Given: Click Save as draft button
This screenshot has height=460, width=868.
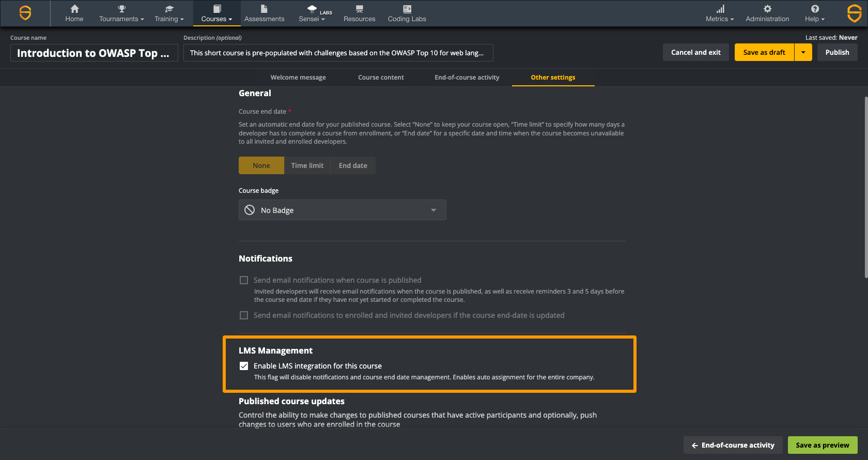Looking at the screenshot, I should pos(764,52).
